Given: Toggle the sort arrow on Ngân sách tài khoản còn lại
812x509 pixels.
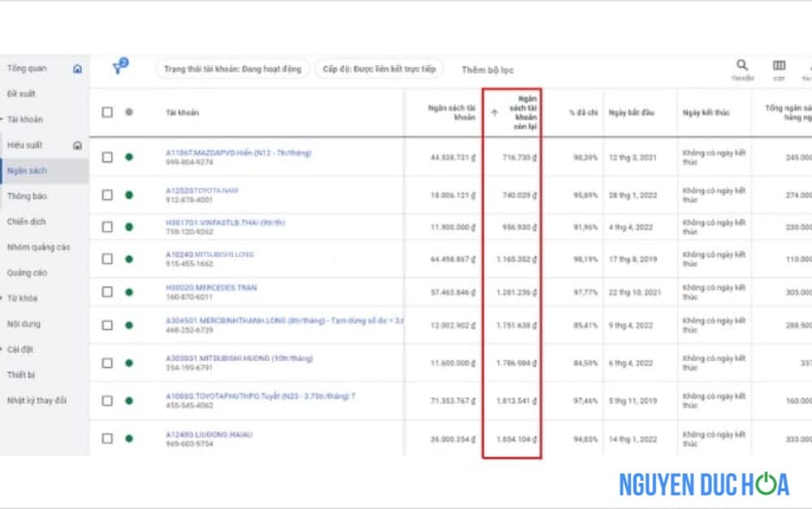Looking at the screenshot, I should [x=494, y=112].
